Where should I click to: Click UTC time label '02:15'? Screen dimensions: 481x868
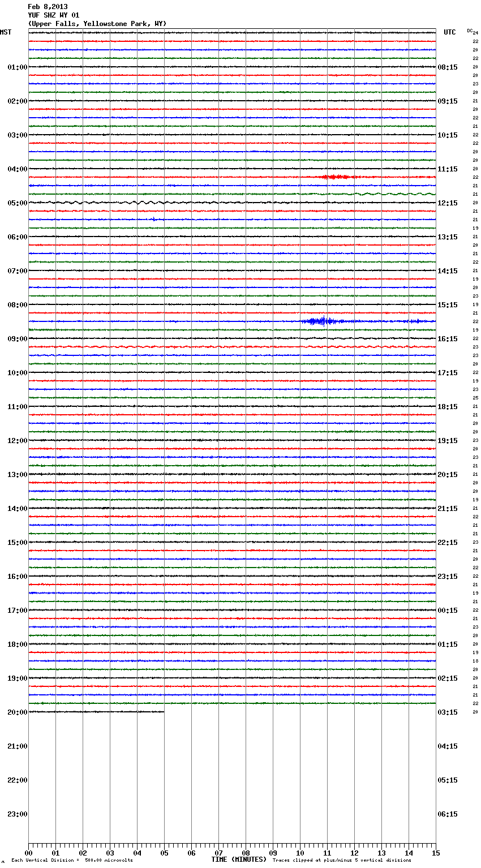click(x=448, y=678)
